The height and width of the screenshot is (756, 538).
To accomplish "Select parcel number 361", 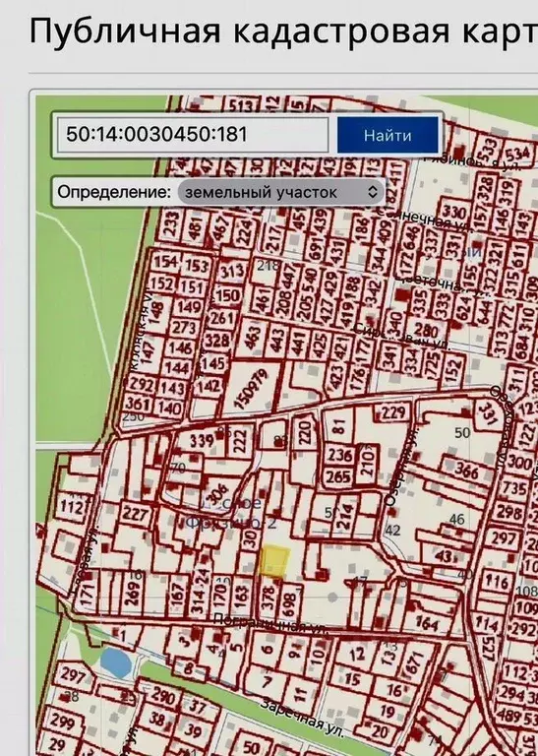I will point(138,404).
